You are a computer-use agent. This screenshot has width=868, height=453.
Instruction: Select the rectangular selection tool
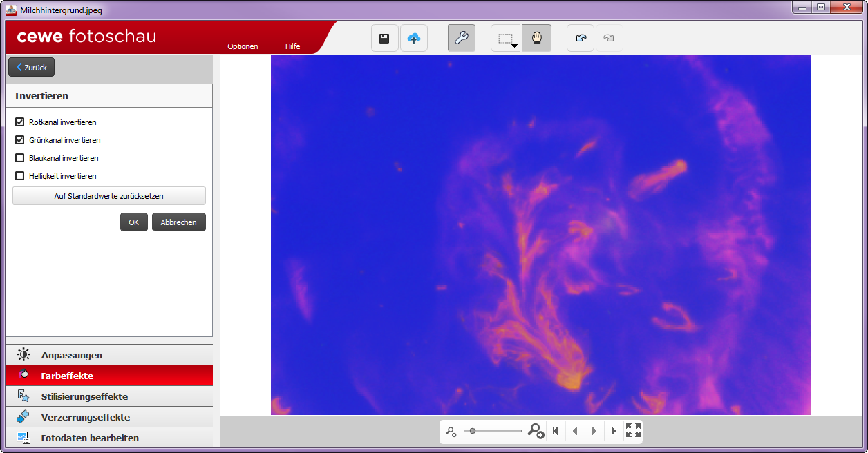pyautogui.click(x=504, y=39)
